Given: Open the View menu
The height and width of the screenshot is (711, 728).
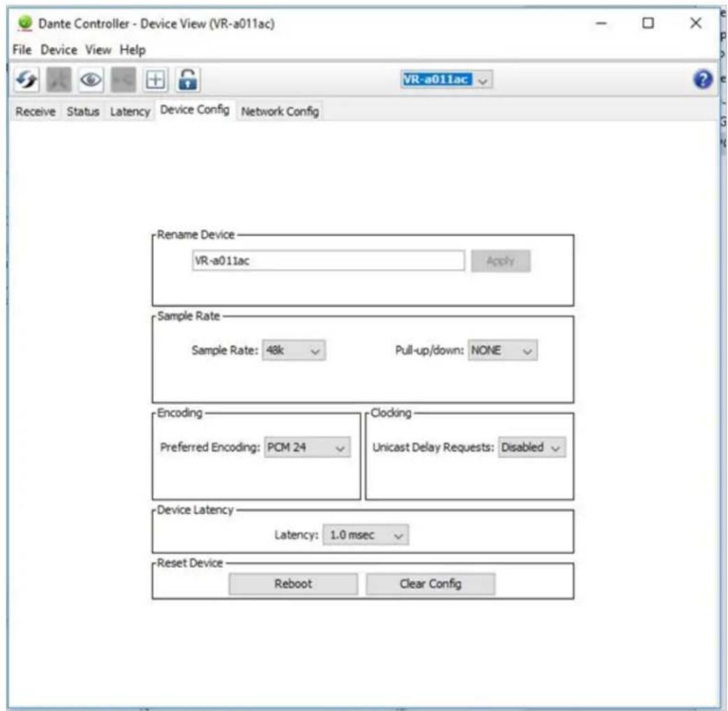Looking at the screenshot, I should coord(98,50).
